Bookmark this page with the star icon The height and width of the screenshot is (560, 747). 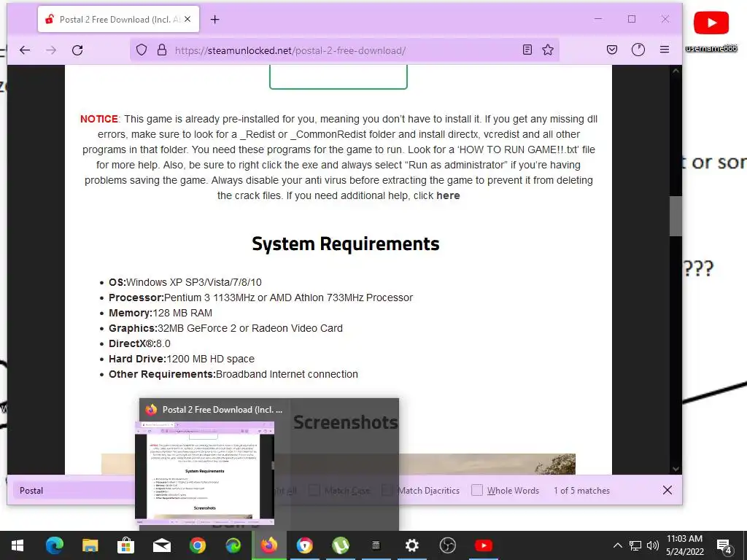coord(548,50)
